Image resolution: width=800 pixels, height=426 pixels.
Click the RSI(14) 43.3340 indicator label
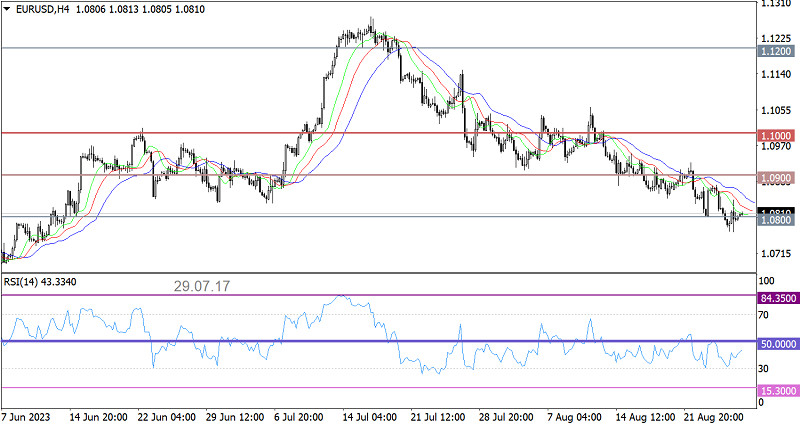click(x=40, y=282)
